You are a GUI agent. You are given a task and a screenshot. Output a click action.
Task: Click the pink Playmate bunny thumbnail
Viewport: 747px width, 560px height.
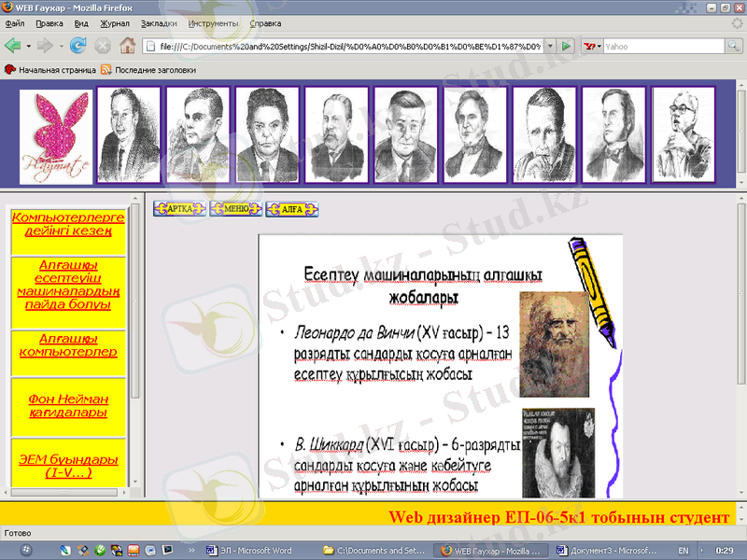56,136
